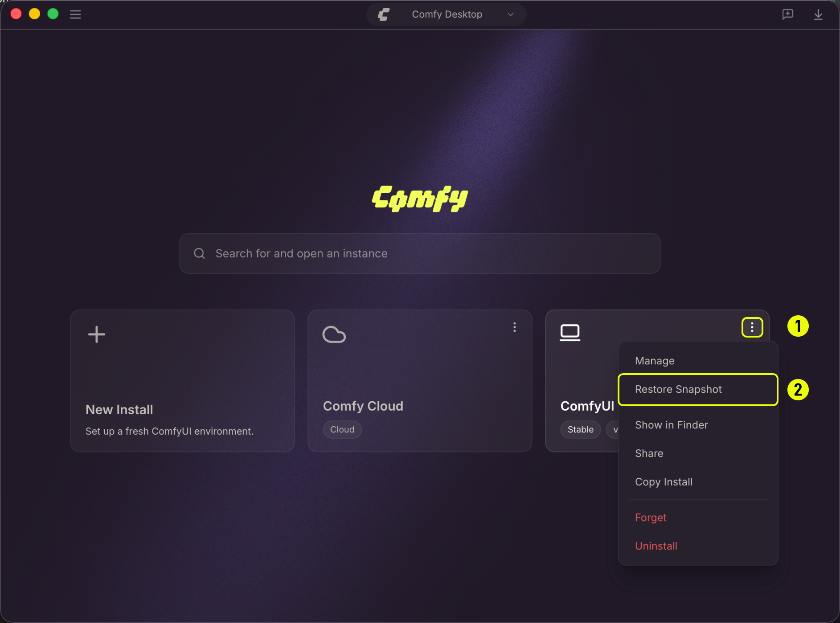Open the downloads arrow icon
The height and width of the screenshot is (623, 840).
coord(818,14)
